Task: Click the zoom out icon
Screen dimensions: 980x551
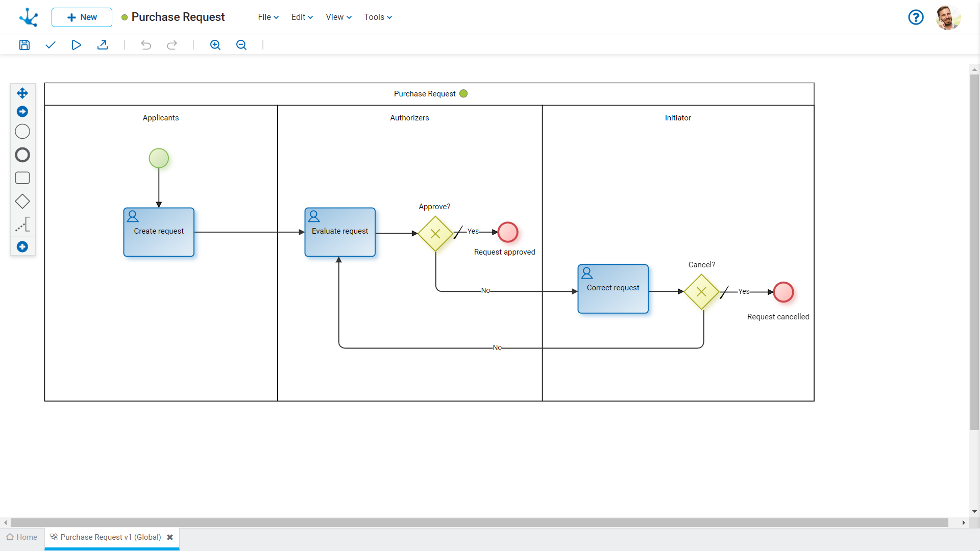Action: pos(240,45)
